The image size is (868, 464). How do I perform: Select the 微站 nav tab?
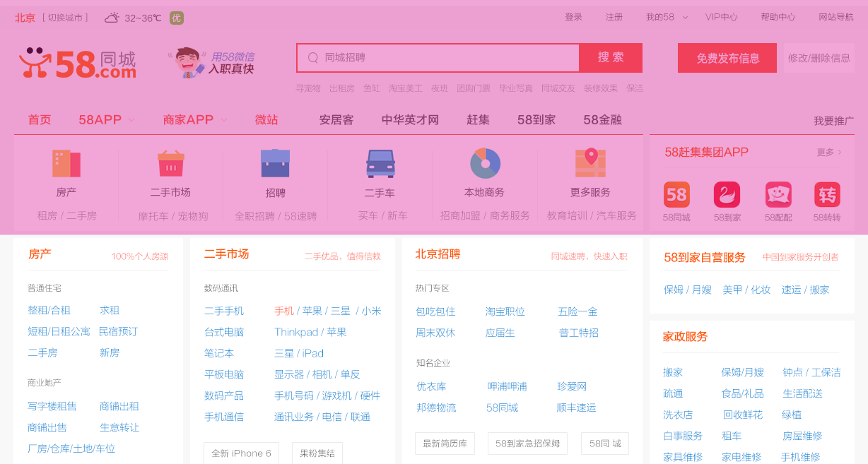pyautogui.click(x=266, y=119)
